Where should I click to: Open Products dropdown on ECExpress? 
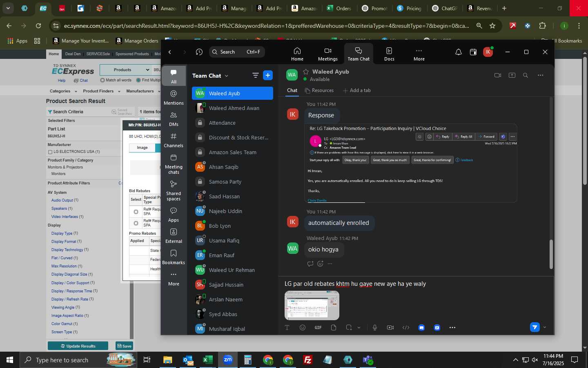125,70
